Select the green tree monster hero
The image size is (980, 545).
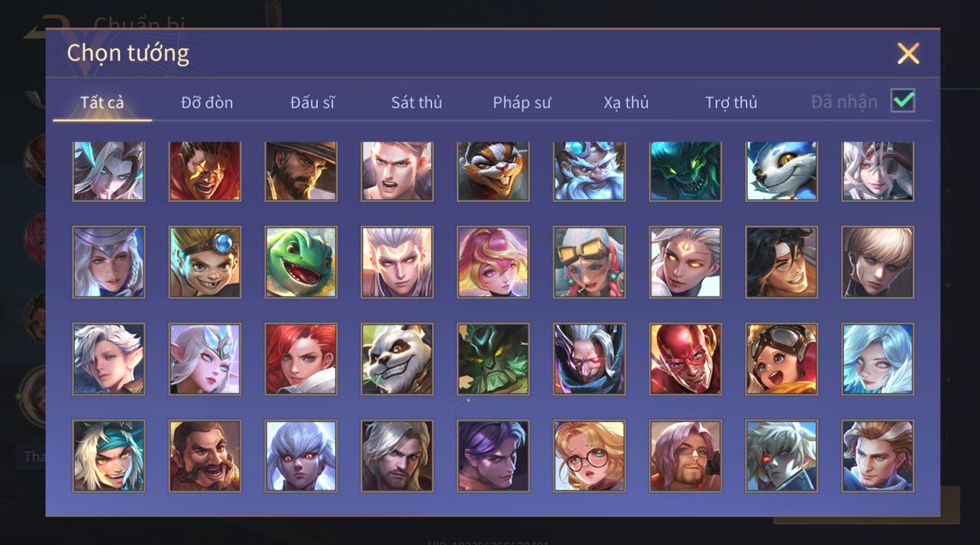pos(493,359)
